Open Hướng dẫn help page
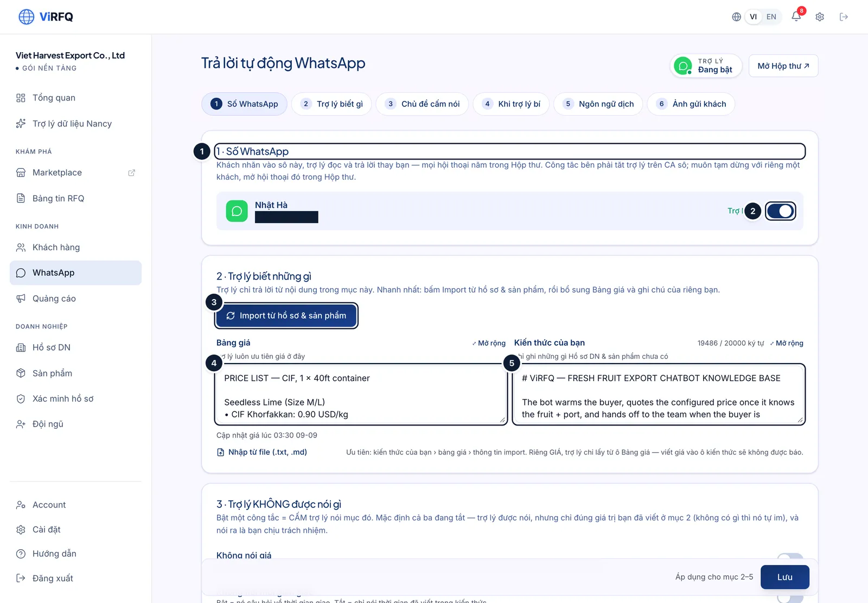868x603 pixels. tap(75, 554)
